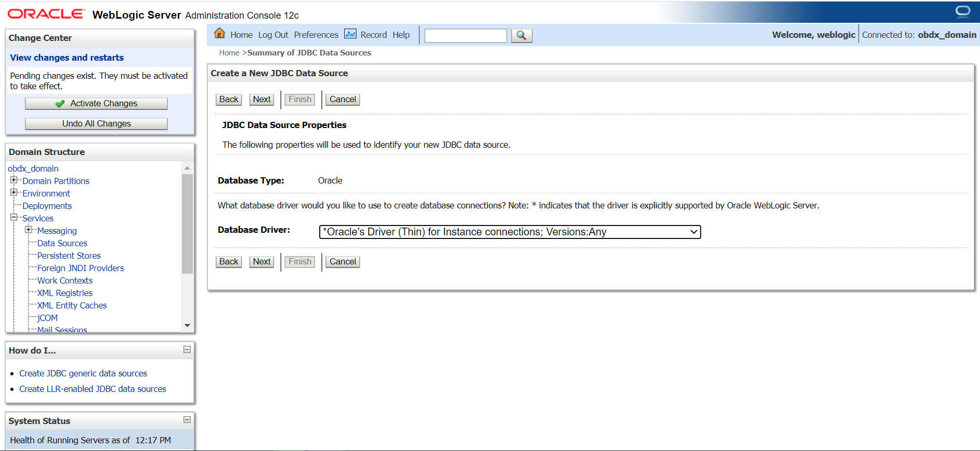Open Preferences from the toolbar
The width and height of the screenshot is (980, 451).
tap(316, 35)
